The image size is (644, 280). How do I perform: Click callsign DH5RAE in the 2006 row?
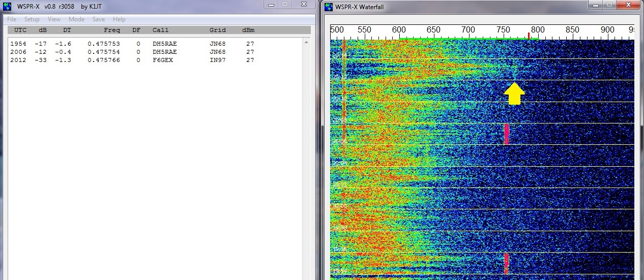pos(165,52)
